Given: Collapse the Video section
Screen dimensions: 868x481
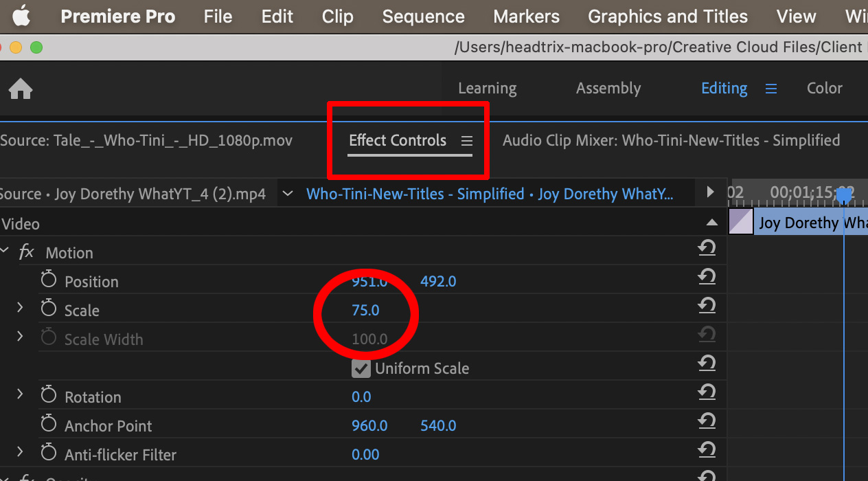Looking at the screenshot, I should (712, 221).
